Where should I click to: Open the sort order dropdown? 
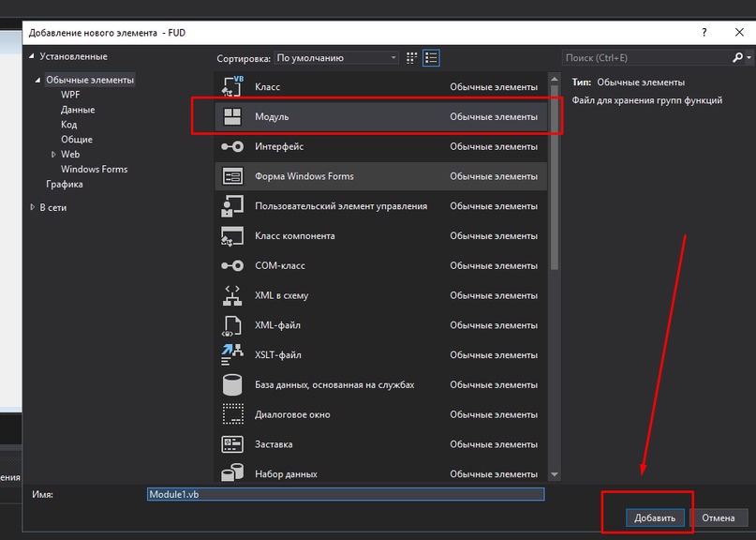click(x=336, y=58)
